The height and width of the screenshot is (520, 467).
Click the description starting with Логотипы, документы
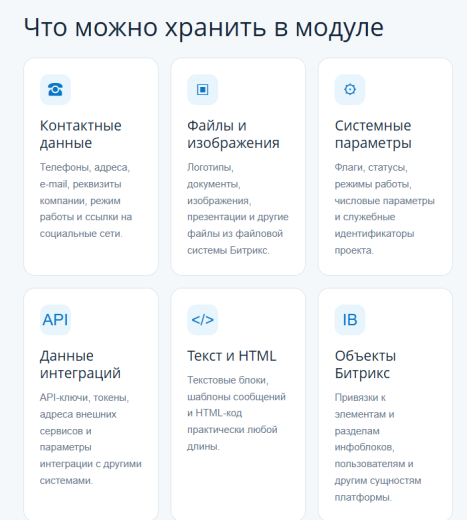[x=238, y=209]
